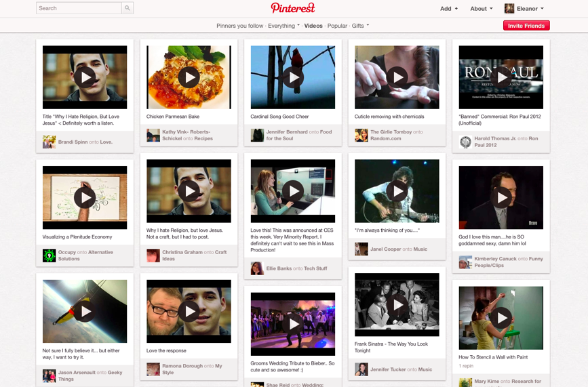The width and height of the screenshot is (588, 387).
Task: Open Eleanor's profile avatar
Action: 509,8
